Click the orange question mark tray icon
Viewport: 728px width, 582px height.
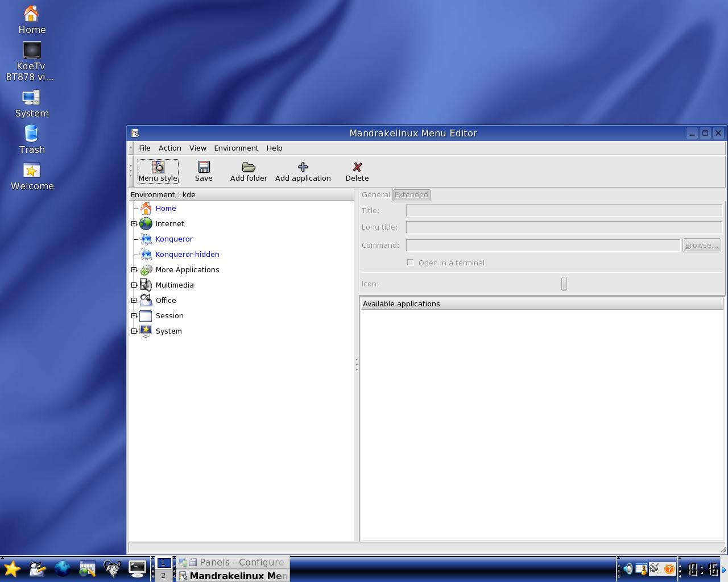[x=669, y=568]
